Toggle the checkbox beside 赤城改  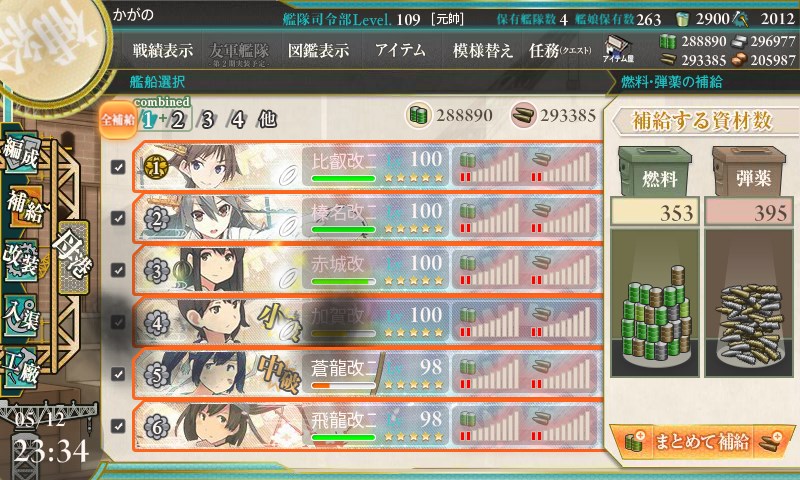(x=118, y=270)
